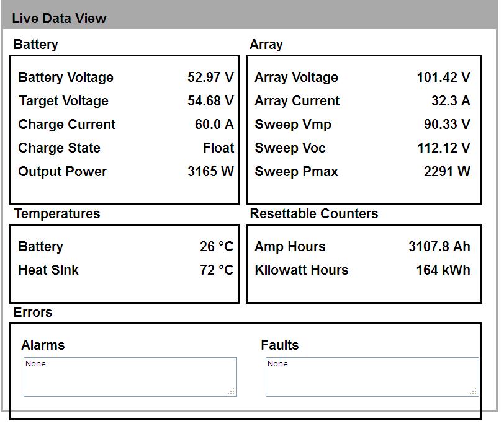Select the Array Voltage value 101.42 V
This screenshot has width=504, height=426.
point(443,78)
